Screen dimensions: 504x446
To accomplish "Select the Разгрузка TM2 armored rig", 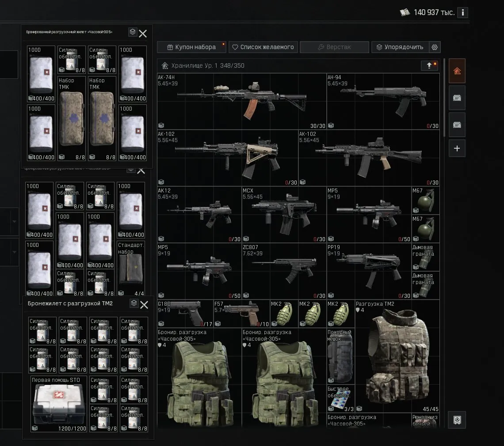I will pyautogui.click(x=397, y=356).
